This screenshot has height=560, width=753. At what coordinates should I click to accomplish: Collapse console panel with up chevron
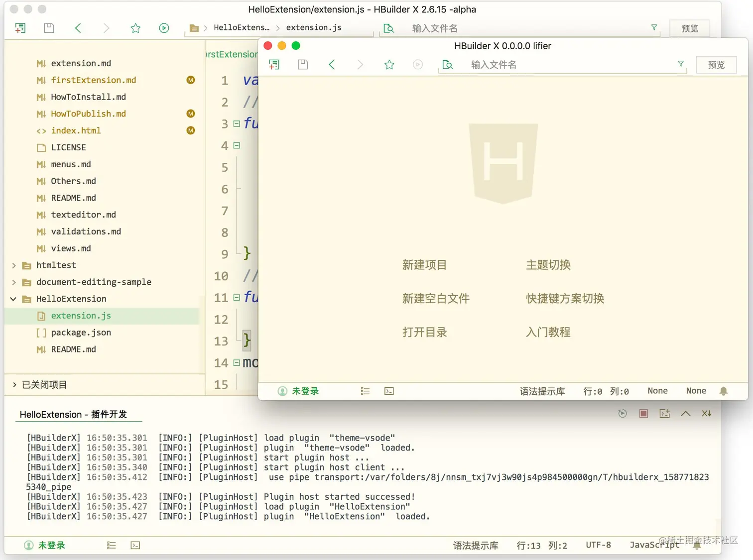(686, 414)
